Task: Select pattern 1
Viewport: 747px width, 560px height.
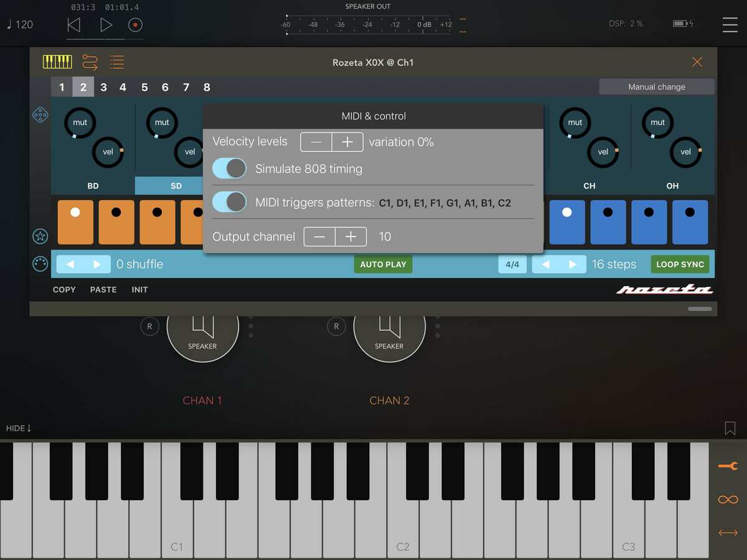Action: coord(62,87)
